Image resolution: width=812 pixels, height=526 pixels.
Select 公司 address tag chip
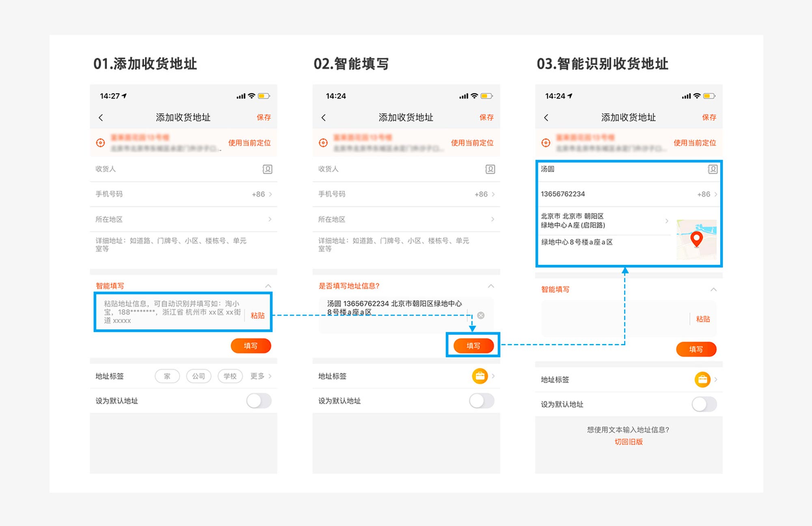199,376
